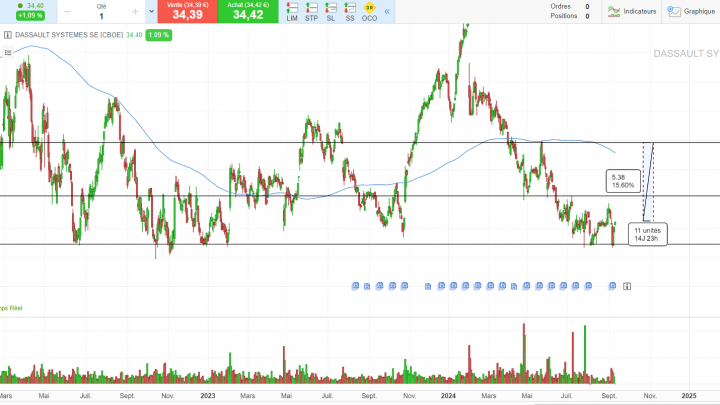Open the Graphique settings
This screenshot has height=405, width=720.
[x=692, y=12]
